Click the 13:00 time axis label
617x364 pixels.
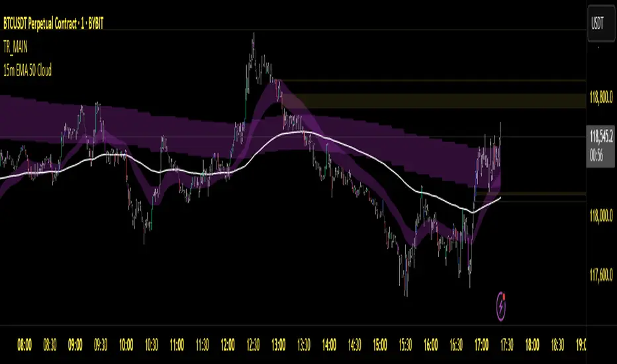[x=278, y=345]
